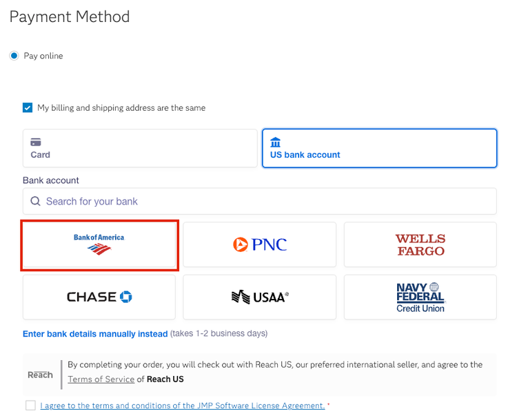Open the Terms of Service link

101,379
